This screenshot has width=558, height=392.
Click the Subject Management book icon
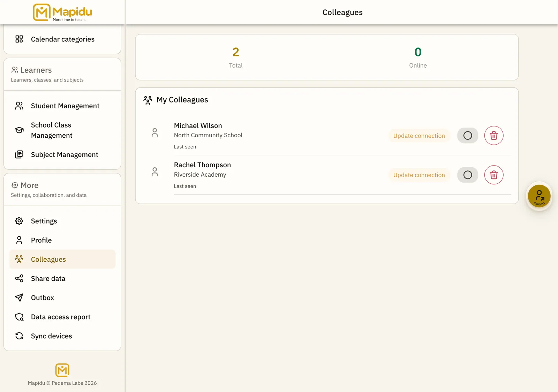tap(19, 154)
